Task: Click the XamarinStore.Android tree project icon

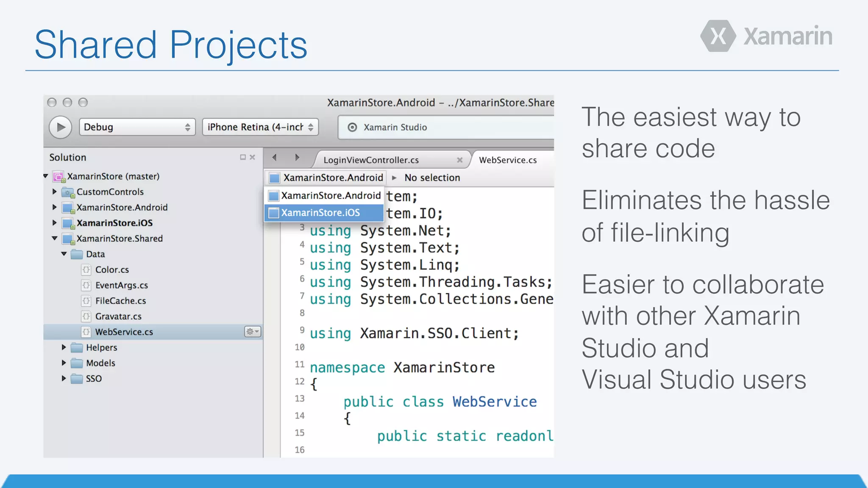Action: pyautogui.click(x=68, y=208)
